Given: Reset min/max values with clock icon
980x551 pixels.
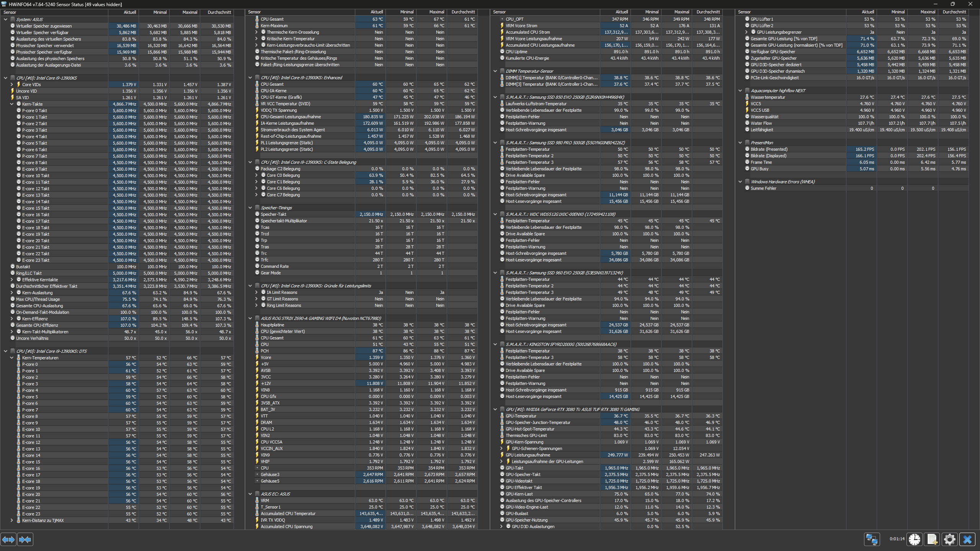Looking at the screenshot, I should coord(915,540).
